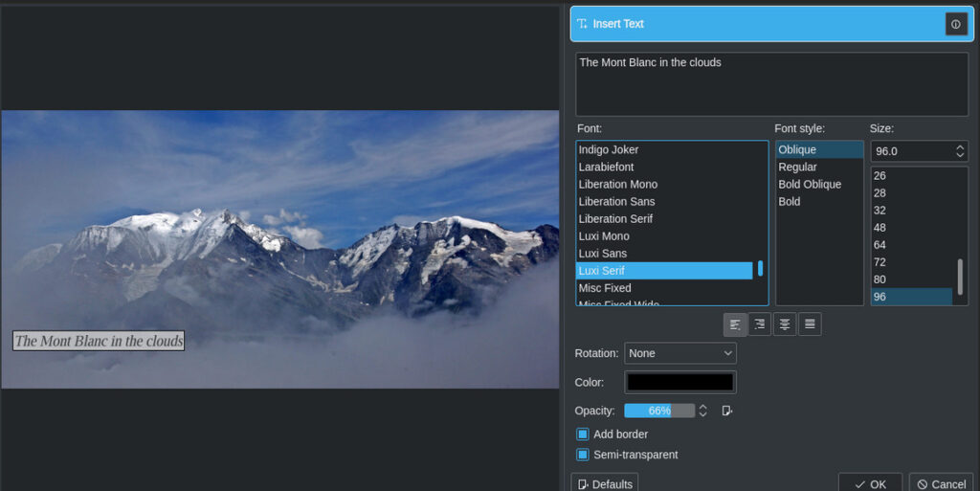Select font size 96

tap(912, 297)
